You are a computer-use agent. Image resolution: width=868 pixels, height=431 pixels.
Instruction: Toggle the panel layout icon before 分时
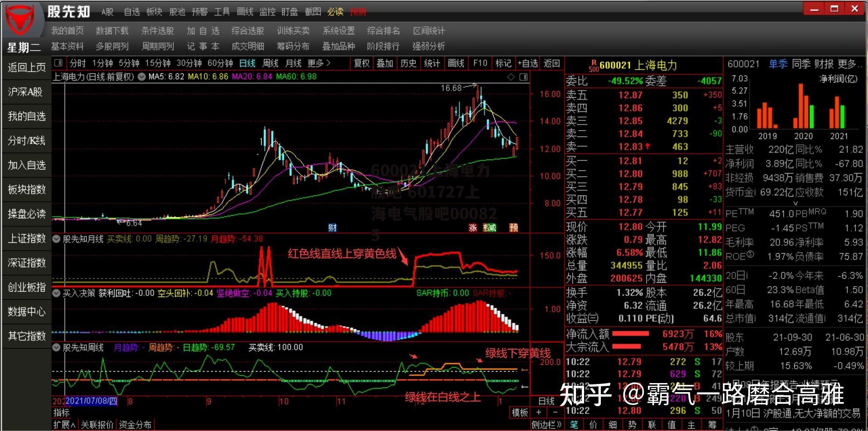click(x=58, y=63)
